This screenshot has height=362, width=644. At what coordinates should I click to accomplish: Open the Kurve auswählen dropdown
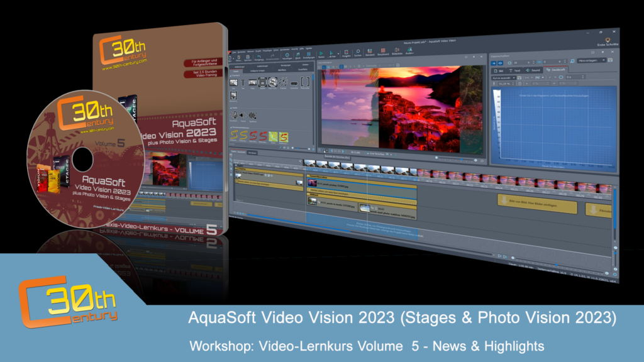tap(504, 77)
